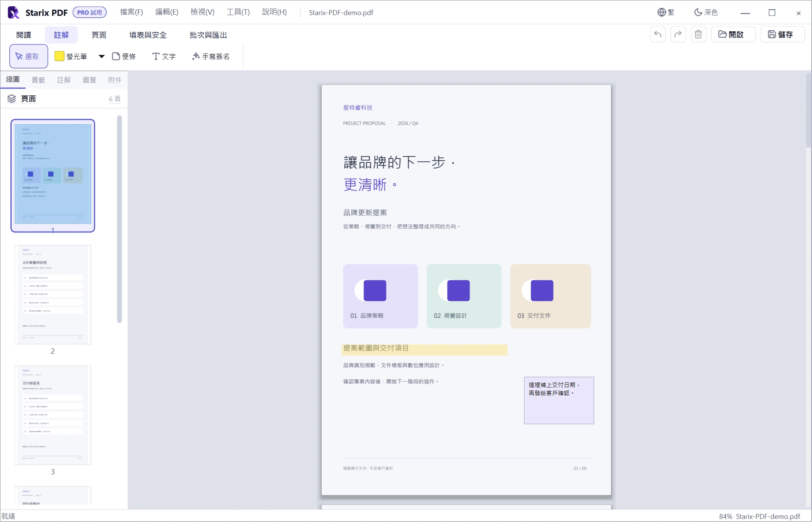
Task: Select the partially visible page 4 thumbnail
Action: [x=53, y=495]
